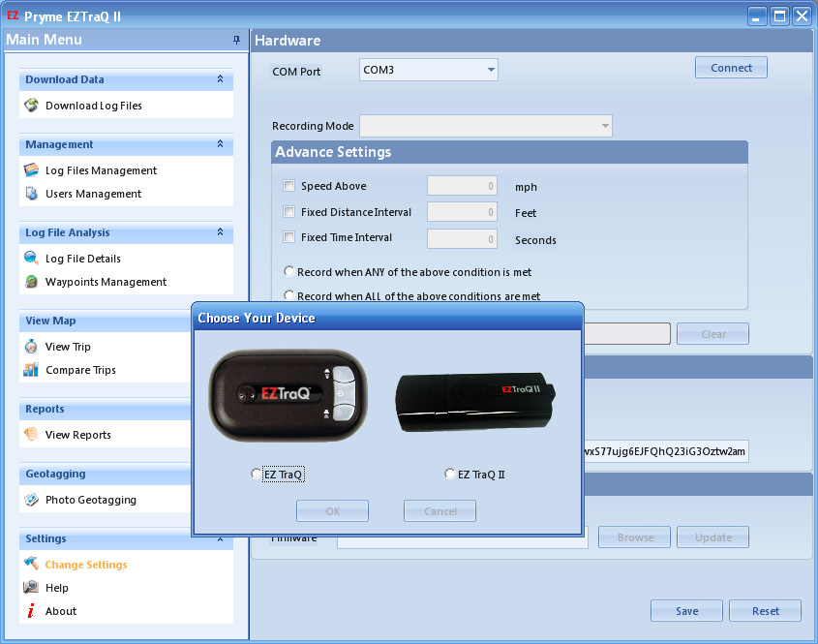The height and width of the screenshot is (644, 818).
Task: Click the Compare Trips chart icon
Action: point(31,370)
